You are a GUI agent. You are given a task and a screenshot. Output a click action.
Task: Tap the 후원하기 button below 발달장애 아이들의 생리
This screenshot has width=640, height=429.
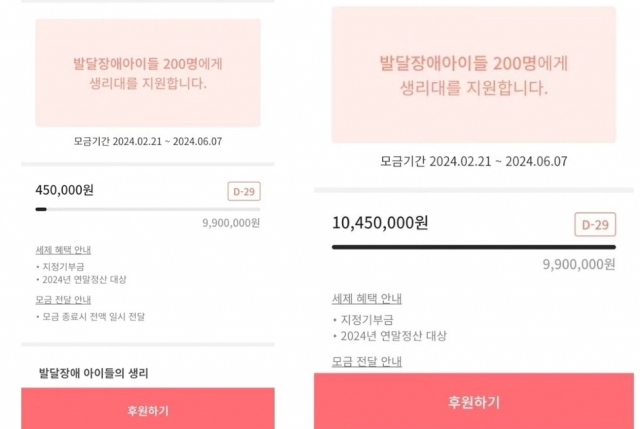point(148,409)
